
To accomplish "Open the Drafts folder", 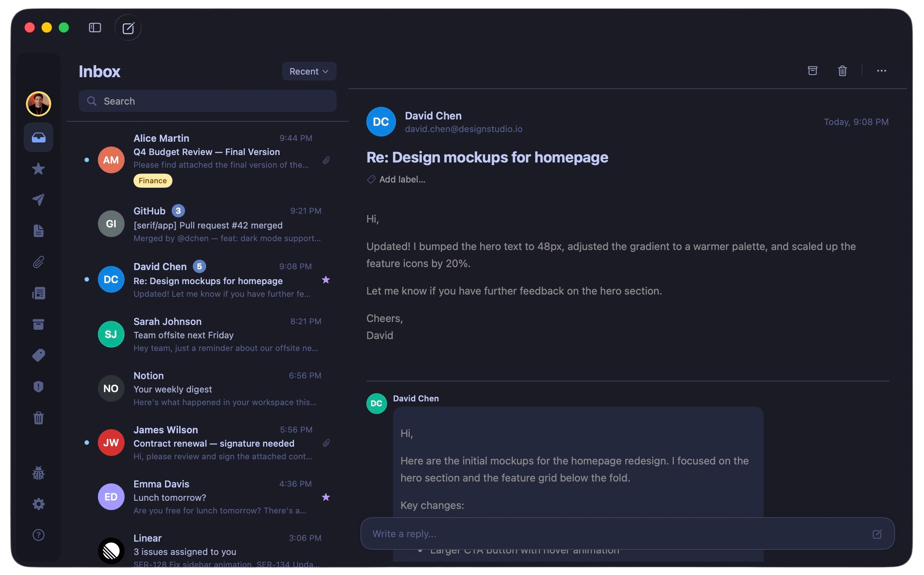I will (x=38, y=231).
